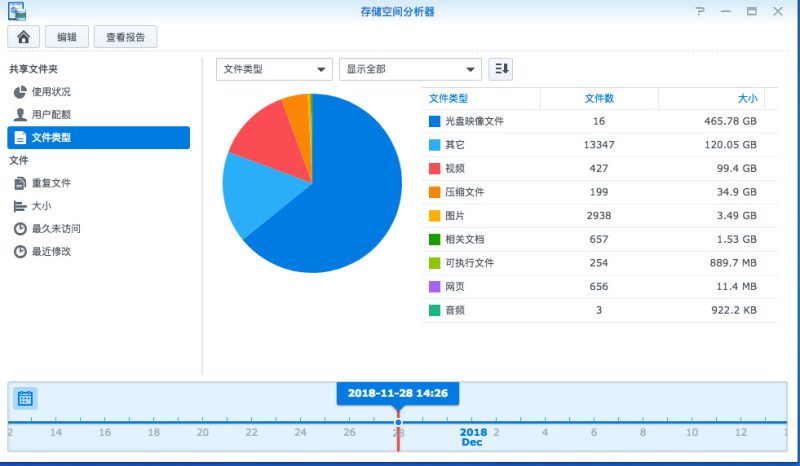Open the help question mark icon
The height and width of the screenshot is (466, 800).
click(x=700, y=11)
